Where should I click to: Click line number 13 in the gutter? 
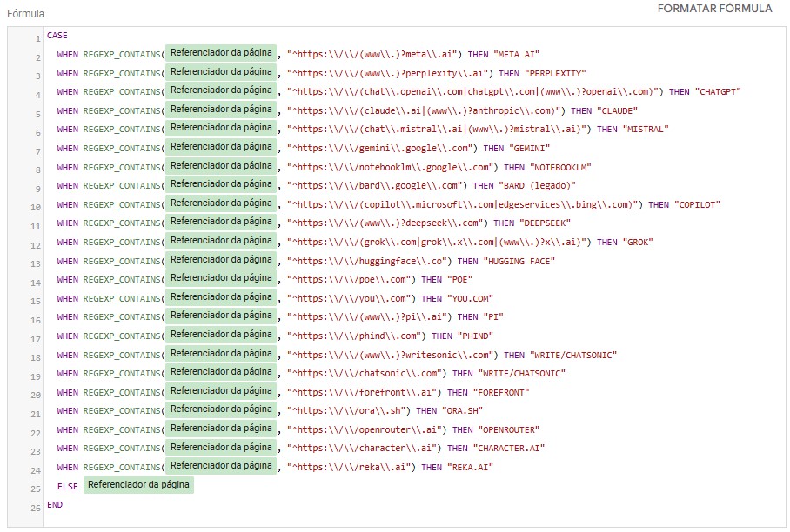coord(36,263)
